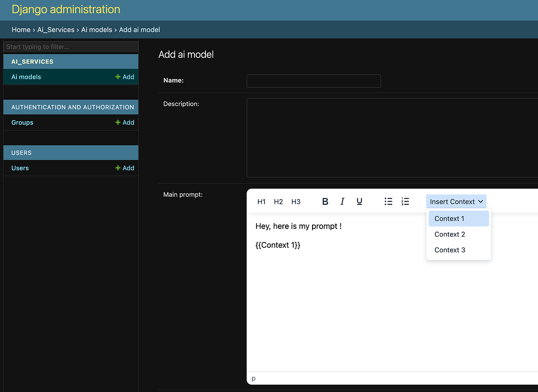Click the sidebar filter box
This screenshot has height=392, width=538.
tap(70, 47)
